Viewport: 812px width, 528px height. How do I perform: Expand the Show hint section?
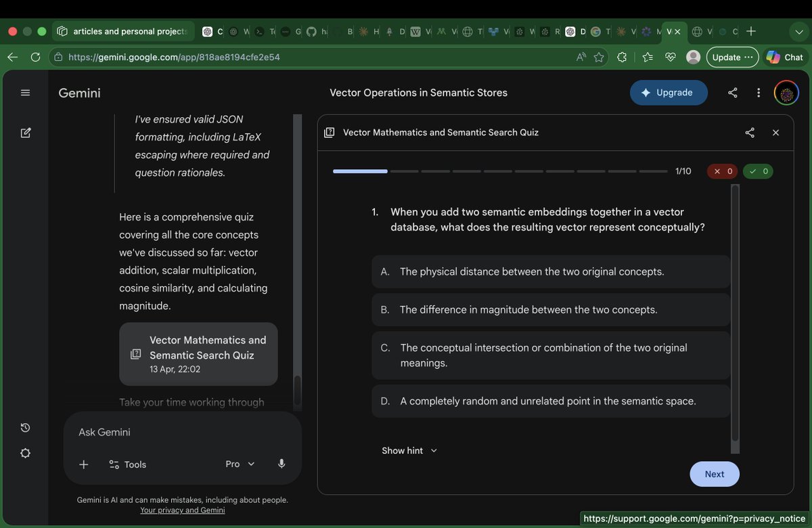(409, 451)
